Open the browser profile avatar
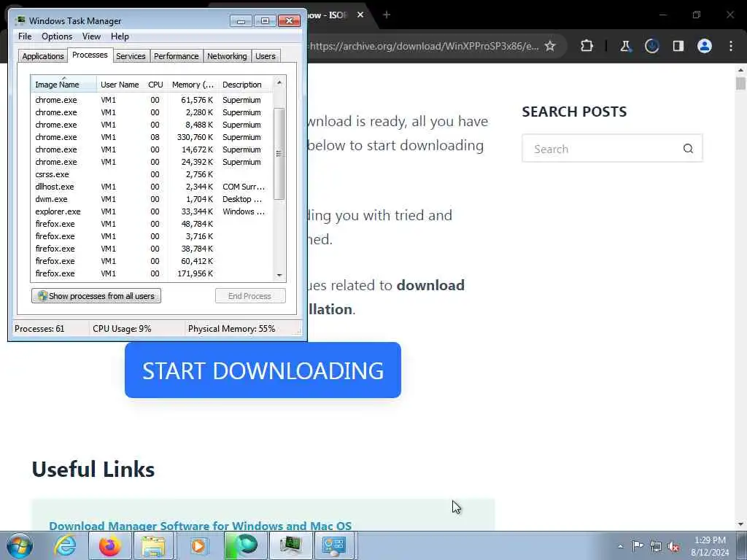Image resolution: width=747 pixels, height=560 pixels. pos(705,46)
